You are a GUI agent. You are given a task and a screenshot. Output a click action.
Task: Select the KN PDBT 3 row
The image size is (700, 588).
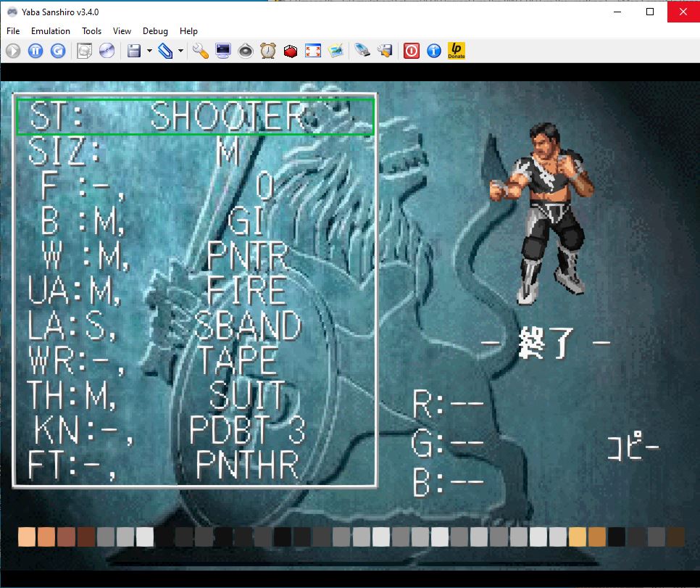pos(195,430)
